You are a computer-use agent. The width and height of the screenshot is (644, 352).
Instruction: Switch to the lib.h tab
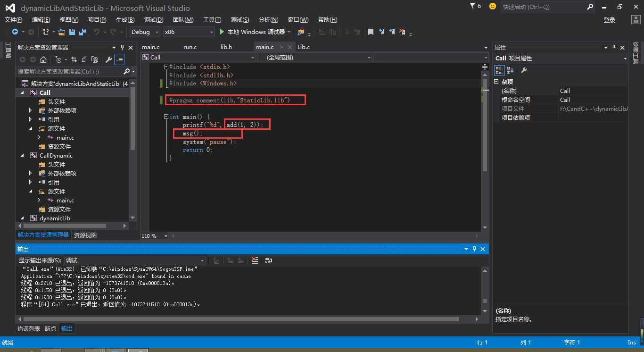point(226,47)
